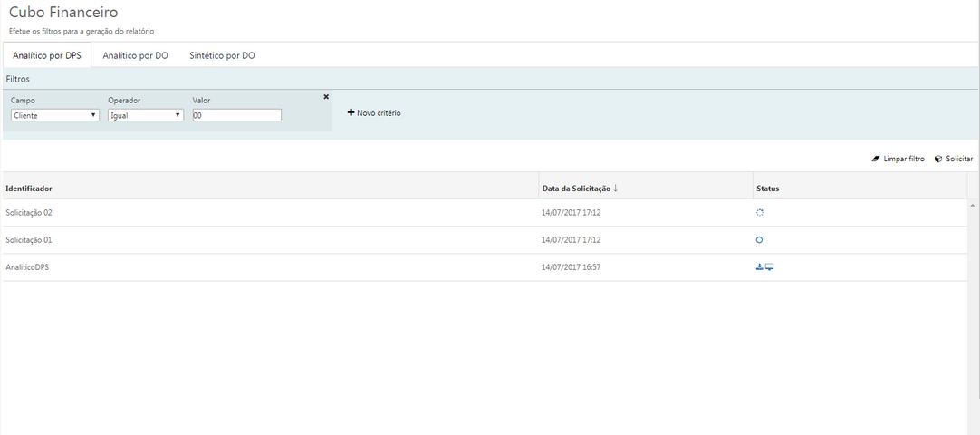Click the scroll-up arrow of the table scrollbar

click(973, 206)
